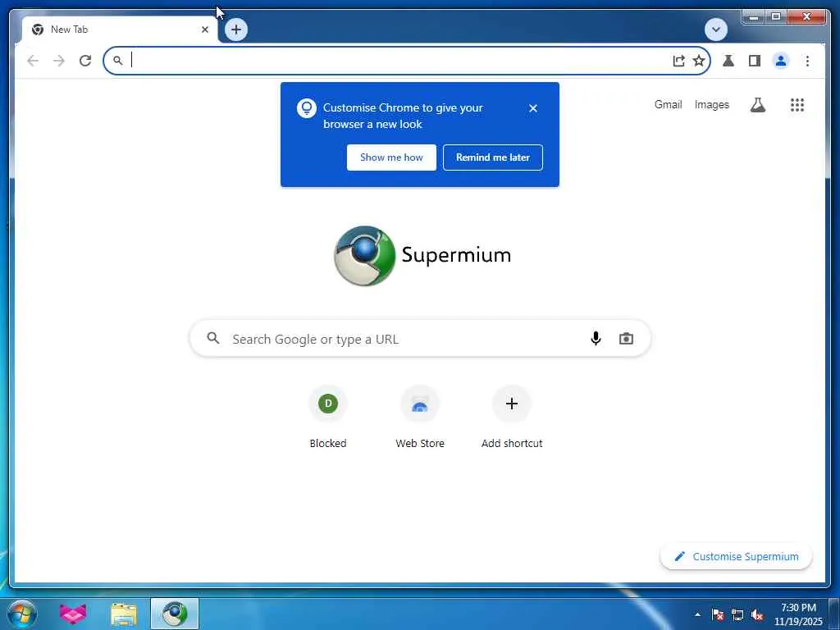Launch the pink cat taskbar app
840x630 pixels.
click(73, 614)
